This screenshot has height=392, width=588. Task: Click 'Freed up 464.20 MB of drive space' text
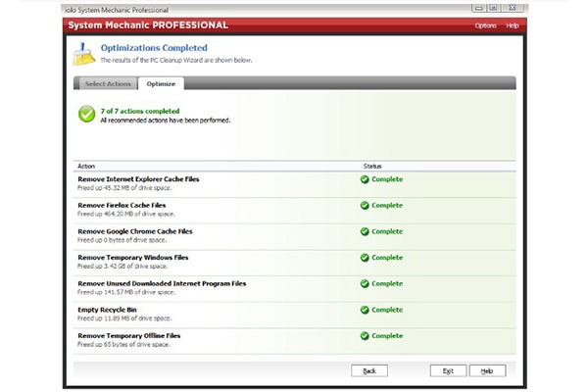tap(126, 215)
